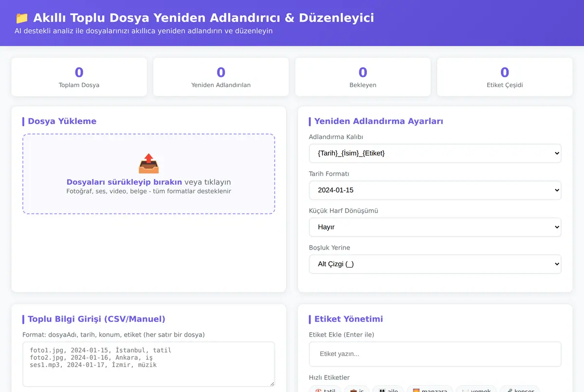The width and height of the screenshot is (584, 392).
Task: Click the Toplam Dosya stat card
Action: coord(79,77)
